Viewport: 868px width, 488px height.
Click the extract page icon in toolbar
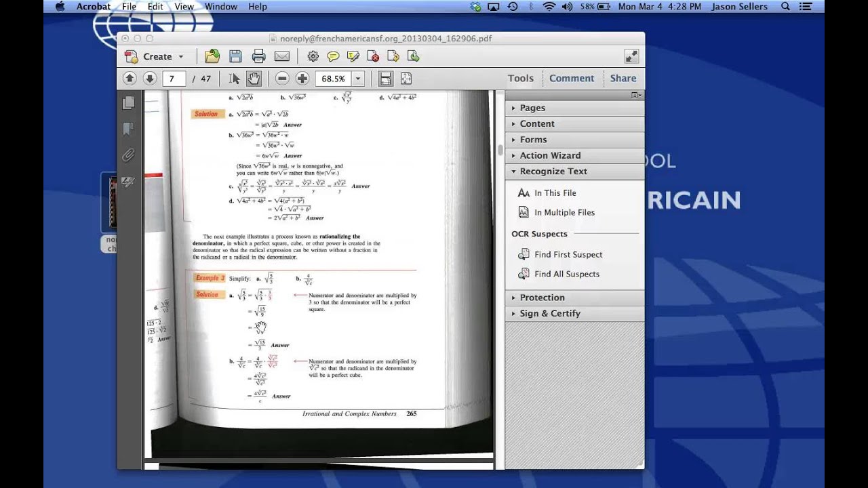coord(392,56)
